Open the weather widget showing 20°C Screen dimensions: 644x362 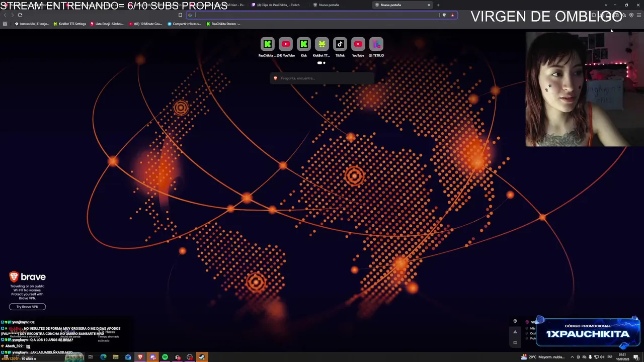point(544,357)
